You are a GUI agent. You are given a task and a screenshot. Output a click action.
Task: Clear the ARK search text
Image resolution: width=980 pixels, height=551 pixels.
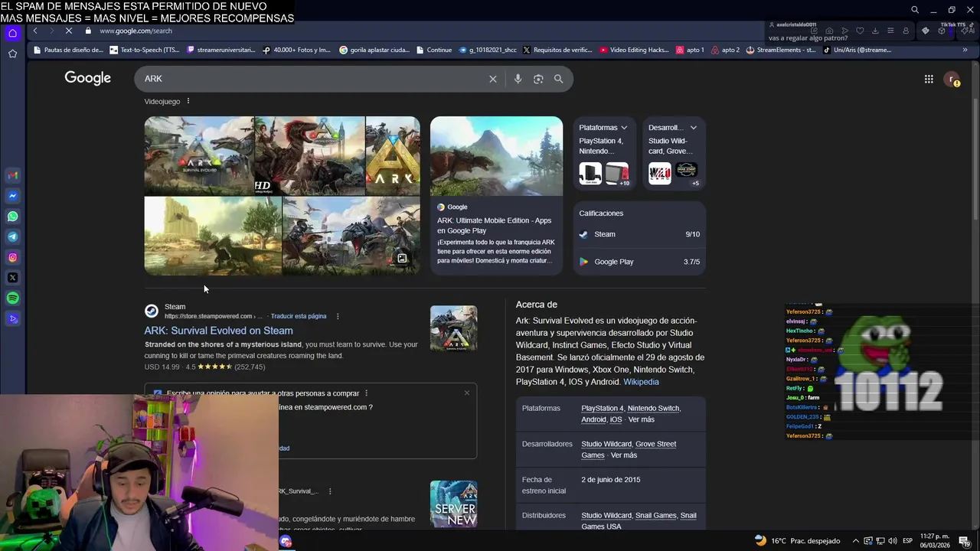(x=493, y=79)
